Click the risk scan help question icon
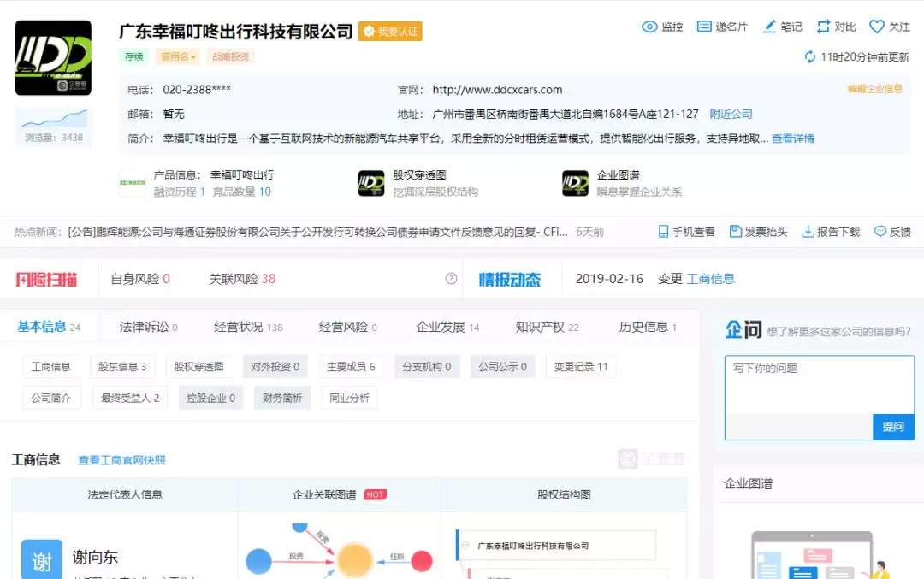Image resolution: width=924 pixels, height=579 pixels. tap(451, 279)
